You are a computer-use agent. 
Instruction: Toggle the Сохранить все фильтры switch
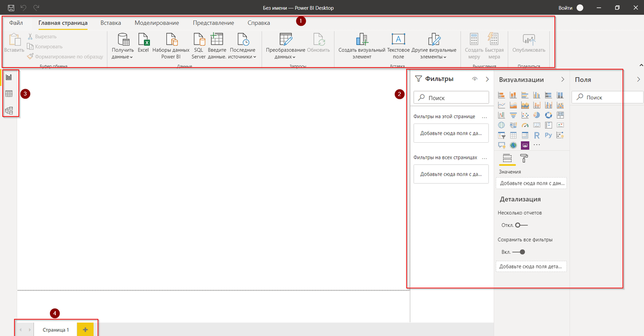[519, 251]
